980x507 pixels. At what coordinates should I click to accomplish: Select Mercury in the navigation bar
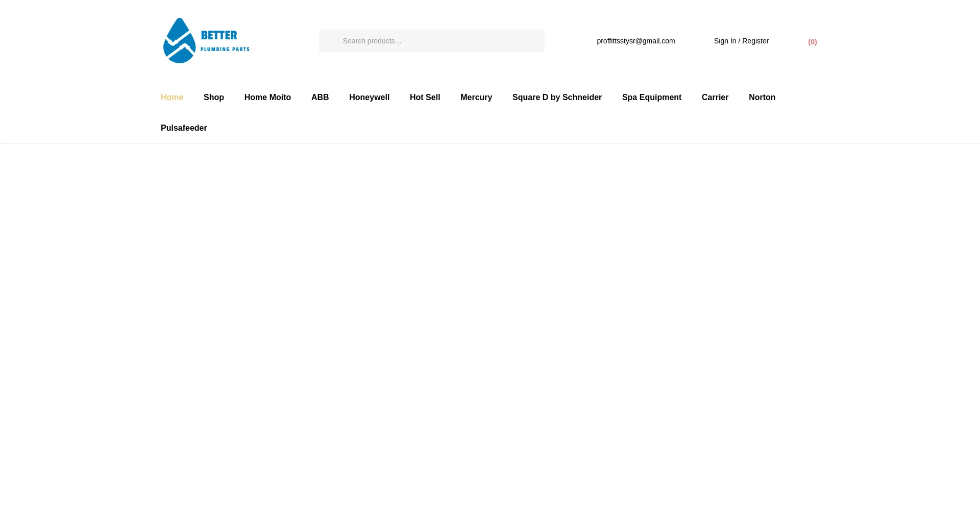click(x=476, y=98)
